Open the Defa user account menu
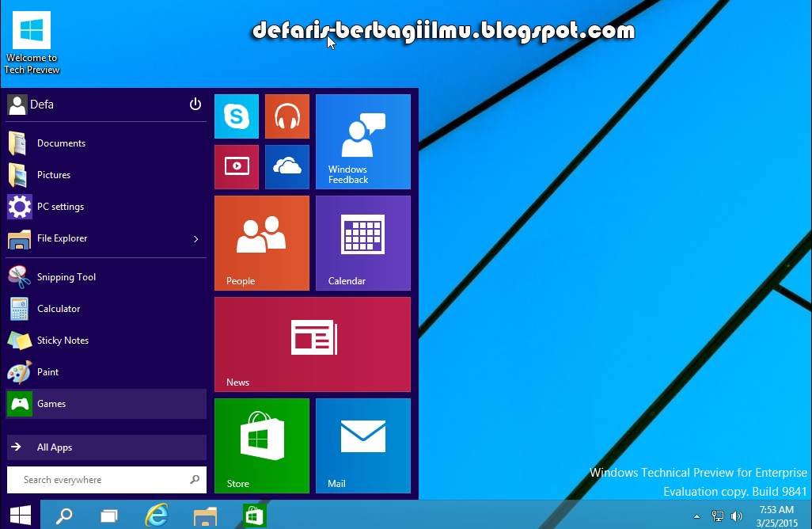Image resolution: width=812 pixels, height=529 pixels. tap(32, 105)
